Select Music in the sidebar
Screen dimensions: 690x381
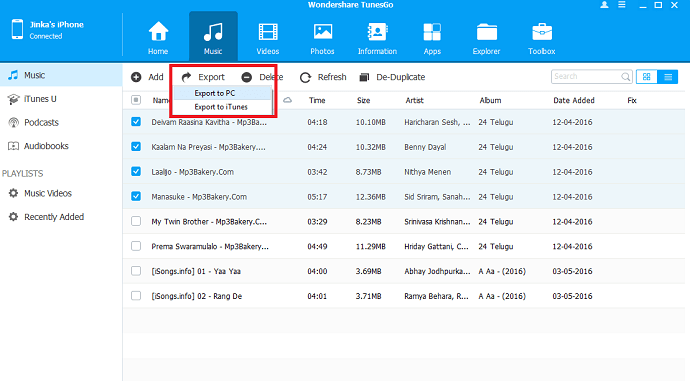[x=61, y=75]
